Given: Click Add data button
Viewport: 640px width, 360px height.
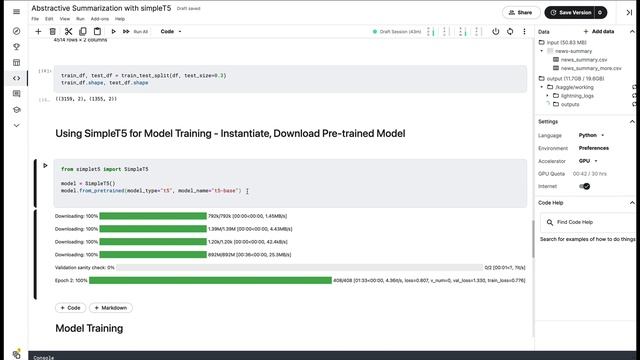Looking at the screenshot, I should point(599,31).
